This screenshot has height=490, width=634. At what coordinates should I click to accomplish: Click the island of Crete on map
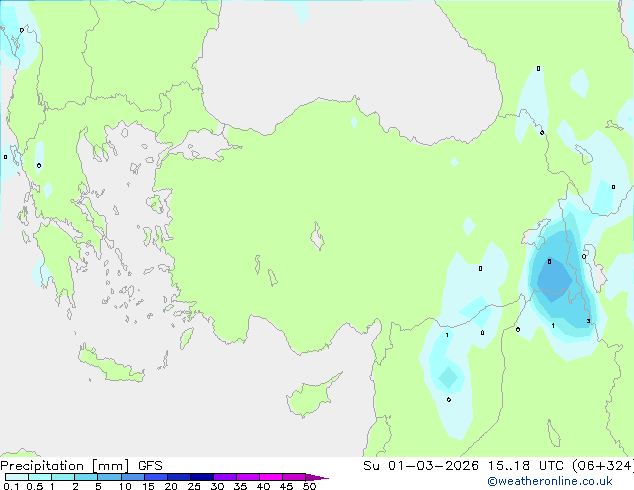click(x=109, y=365)
